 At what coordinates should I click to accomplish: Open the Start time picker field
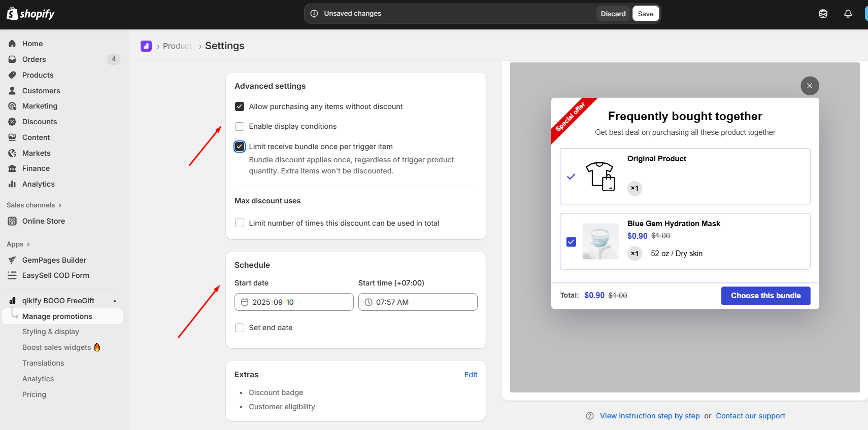[x=418, y=302]
